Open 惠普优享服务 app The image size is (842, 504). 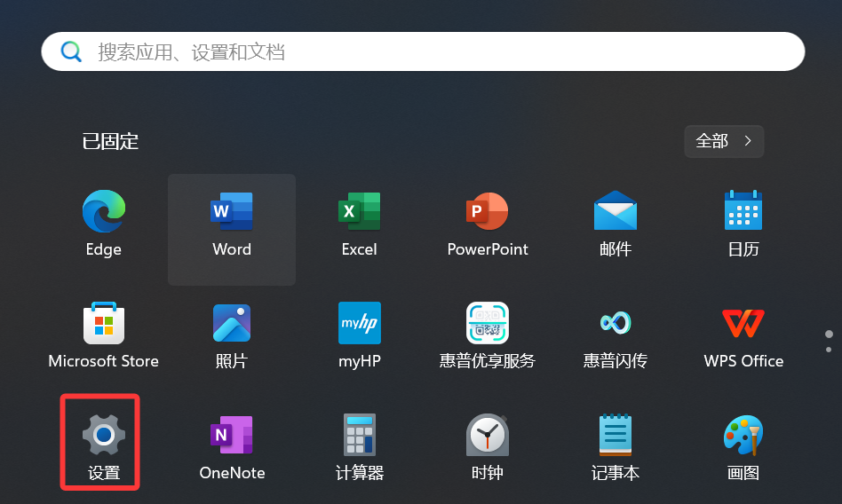(x=487, y=336)
